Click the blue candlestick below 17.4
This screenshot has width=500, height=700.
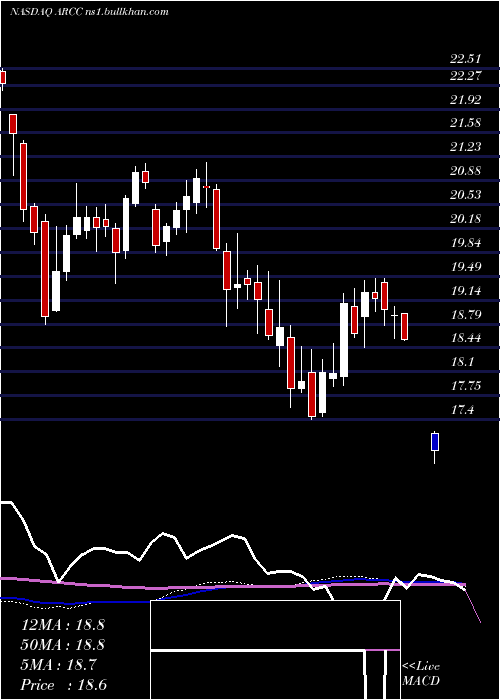(434, 447)
